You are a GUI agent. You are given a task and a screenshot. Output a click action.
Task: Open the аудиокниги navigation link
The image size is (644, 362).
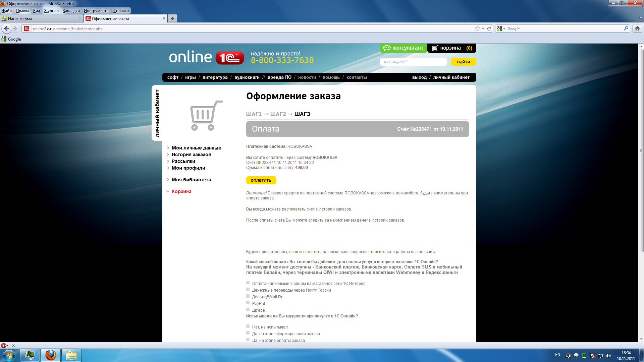click(247, 77)
